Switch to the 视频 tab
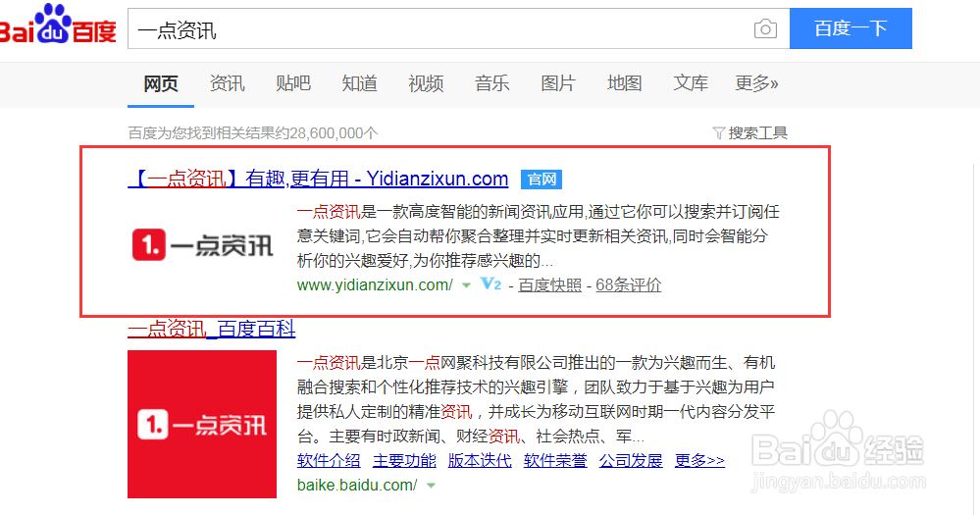Viewport: 980px width, 515px height. (426, 83)
